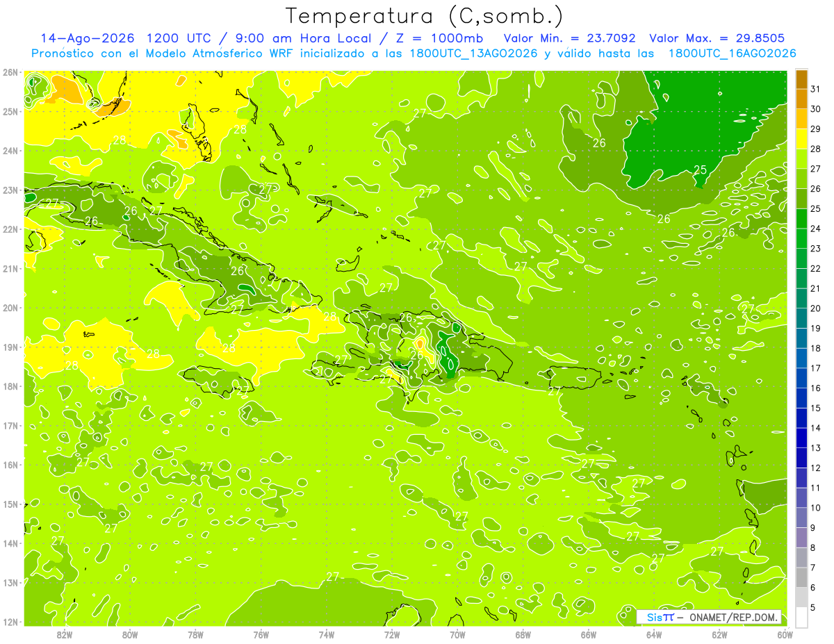This screenshot has height=644, width=834.
Task: Select the white swatch below 5 on the scale
Action: tap(801, 617)
